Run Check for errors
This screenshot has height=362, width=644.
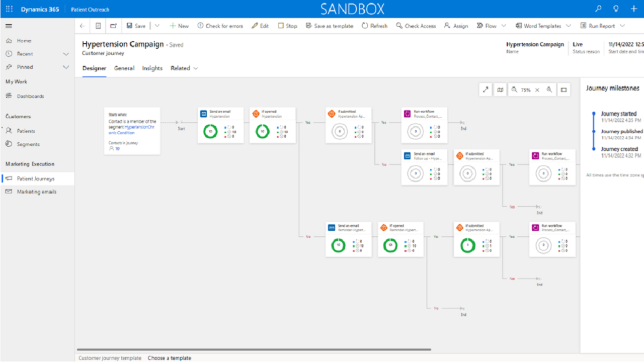[220, 26]
